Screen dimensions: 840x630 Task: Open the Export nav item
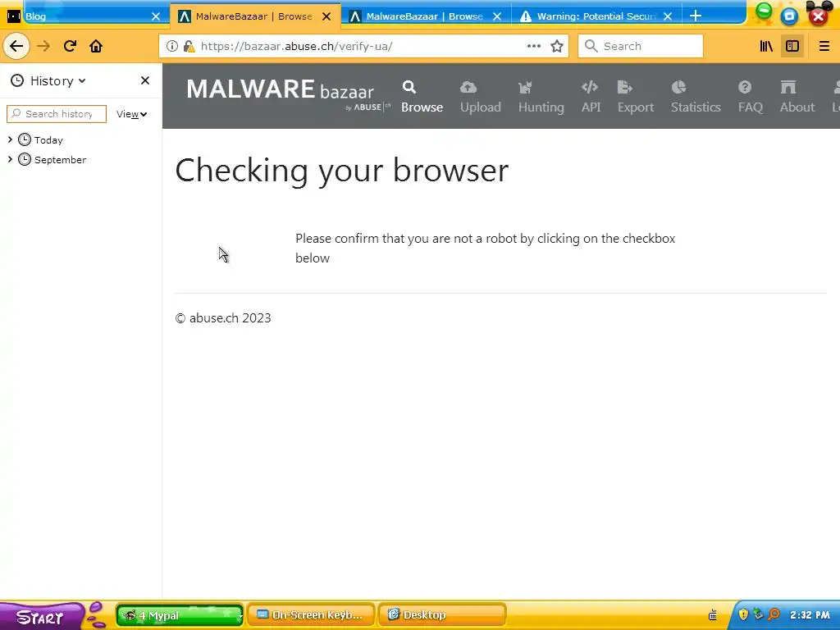tap(636, 97)
